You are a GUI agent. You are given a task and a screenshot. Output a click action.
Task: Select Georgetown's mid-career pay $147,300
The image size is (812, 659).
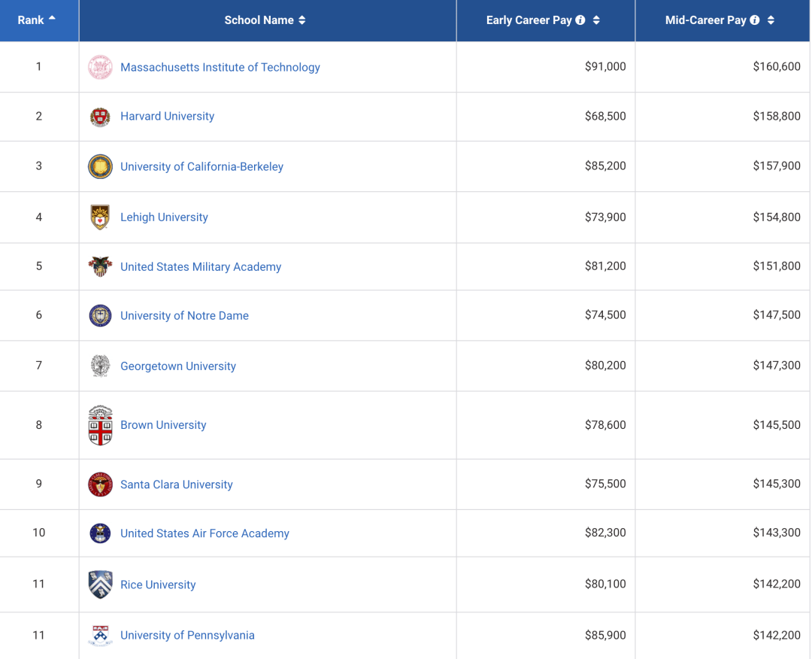pyautogui.click(x=777, y=366)
